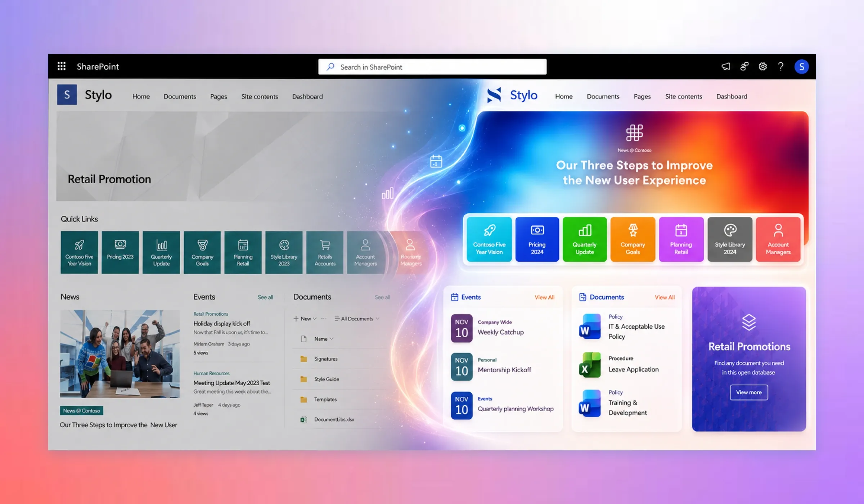Open Documents on the gray Stylo nav
The image size is (864, 504).
tap(180, 96)
